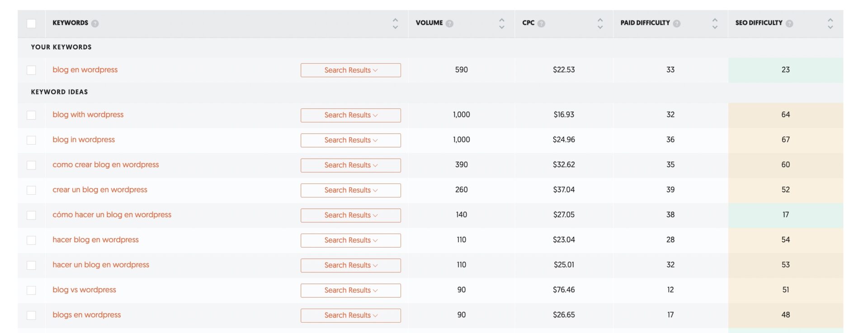Toggle the select-all checkbox in table header
The height and width of the screenshot is (333, 868).
pyautogui.click(x=31, y=23)
